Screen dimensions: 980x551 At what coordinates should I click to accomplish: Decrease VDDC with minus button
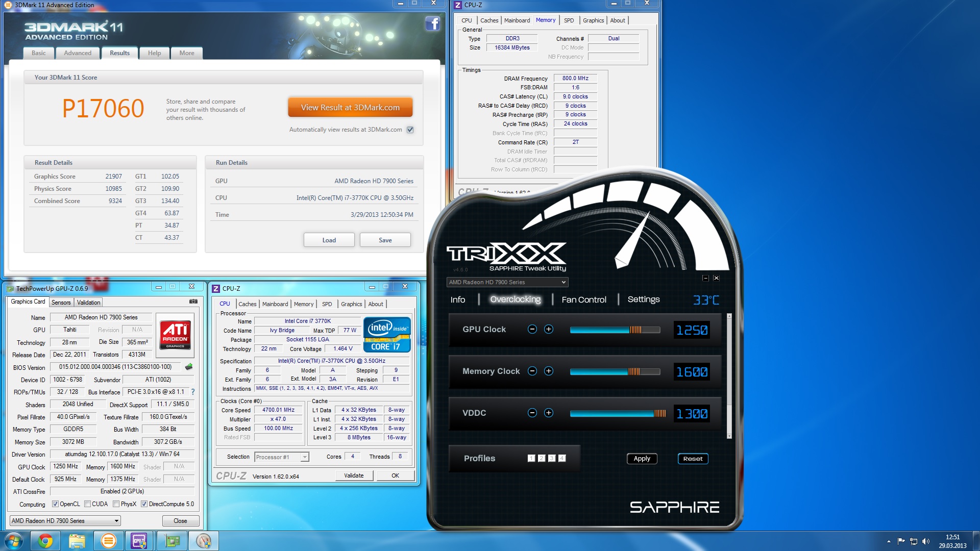[x=532, y=413]
